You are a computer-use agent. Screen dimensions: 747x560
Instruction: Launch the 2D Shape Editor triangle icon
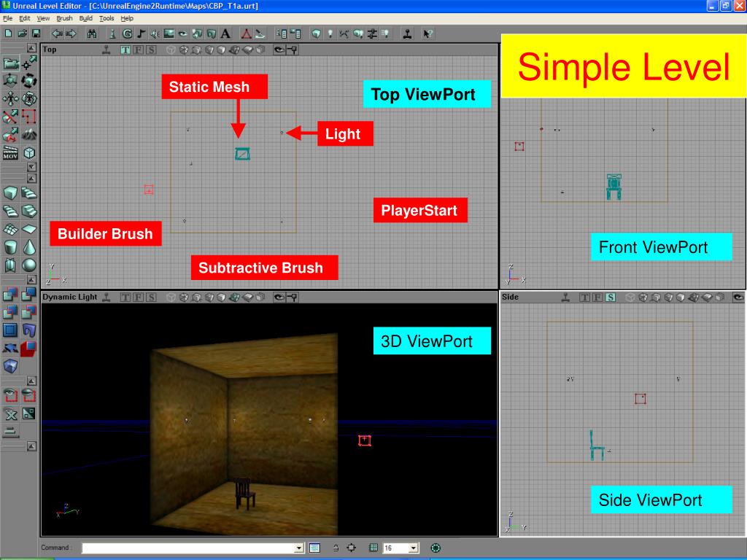tap(247, 34)
